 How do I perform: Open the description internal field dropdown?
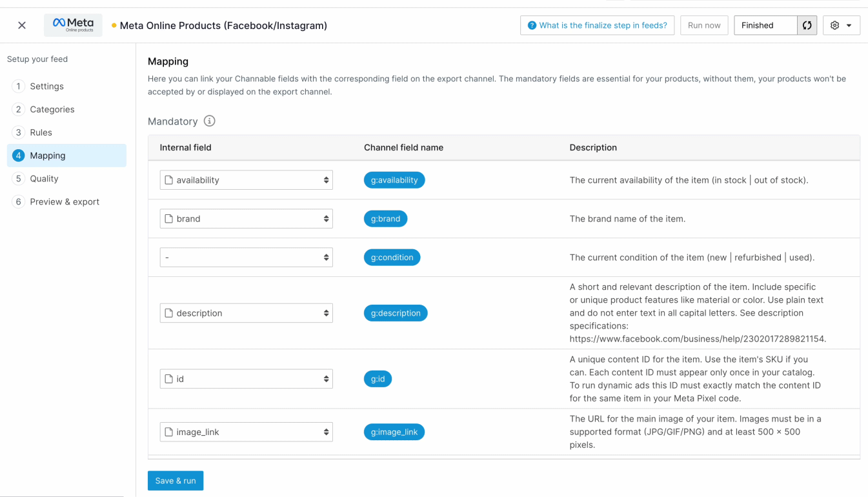point(246,313)
